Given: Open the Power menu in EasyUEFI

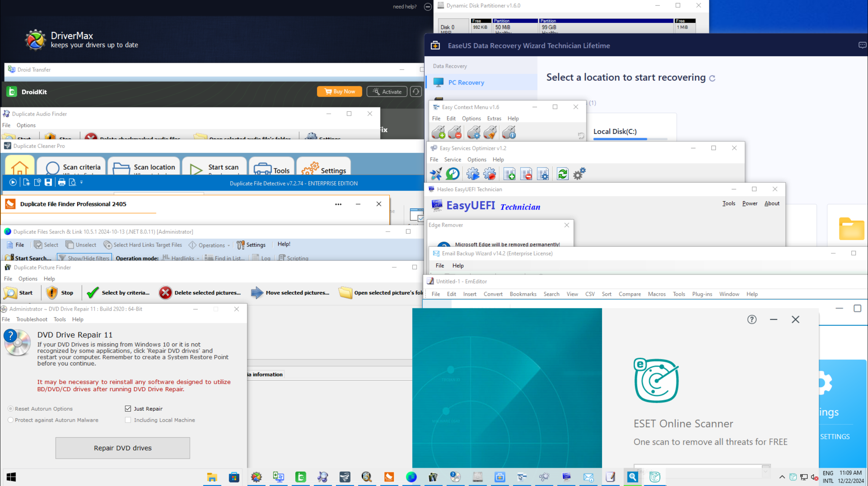Looking at the screenshot, I should coord(750,203).
